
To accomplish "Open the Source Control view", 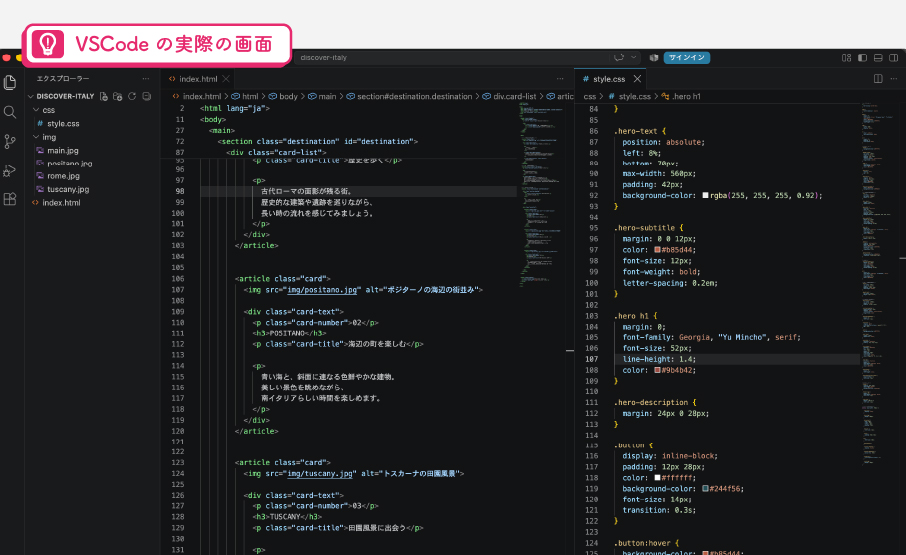I will [x=10, y=141].
